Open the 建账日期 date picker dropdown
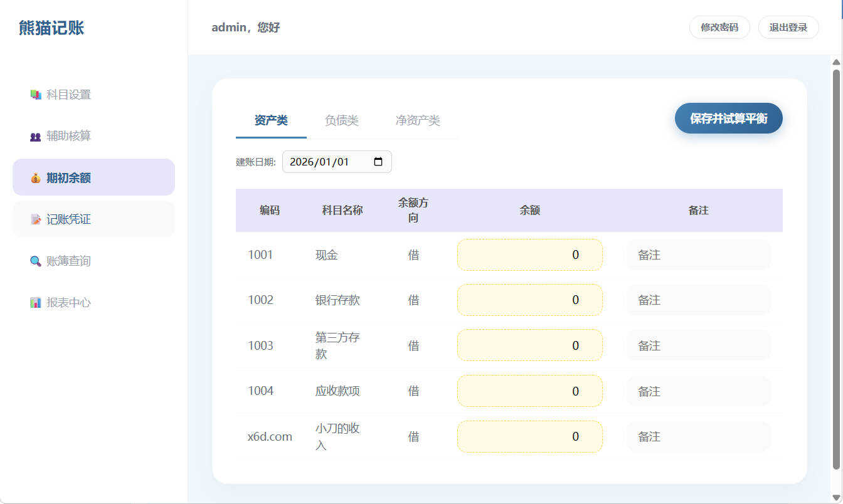This screenshot has width=843, height=504. click(x=337, y=162)
